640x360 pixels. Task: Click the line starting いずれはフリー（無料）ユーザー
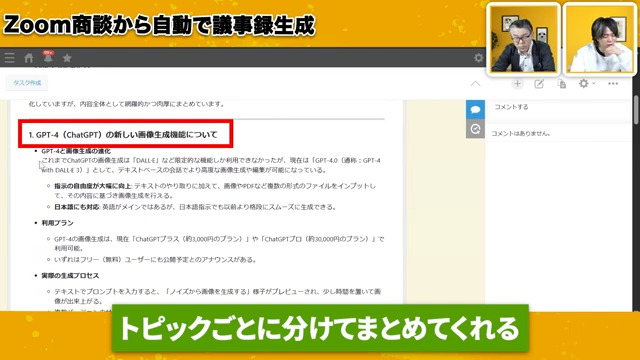click(x=155, y=260)
